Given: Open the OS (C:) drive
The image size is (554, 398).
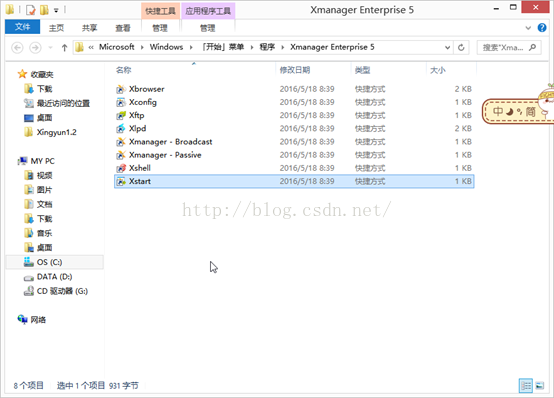Looking at the screenshot, I should (x=49, y=262).
